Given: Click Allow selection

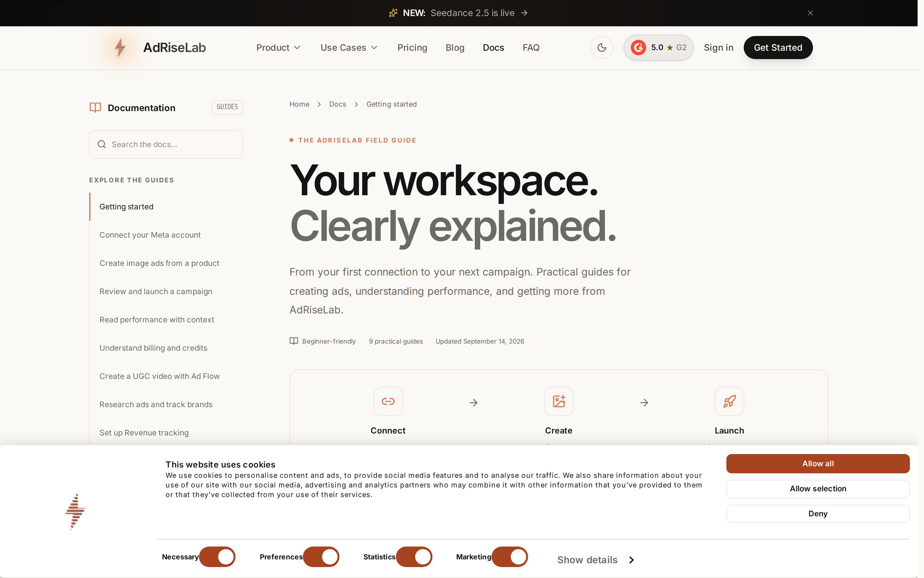Looking at the screenshot, I should click(x=817, y=488).
